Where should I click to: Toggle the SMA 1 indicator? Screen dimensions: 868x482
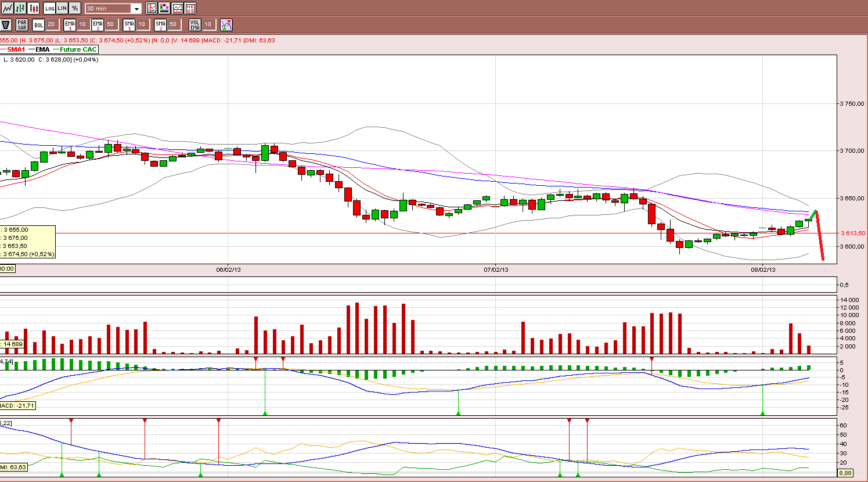129,24
